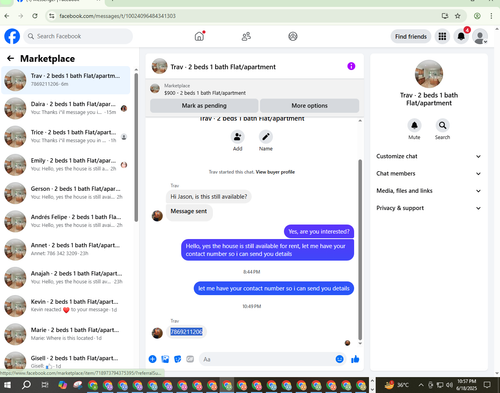
Task: Open the Kevin conversation
Action: (x=66, y=306)
